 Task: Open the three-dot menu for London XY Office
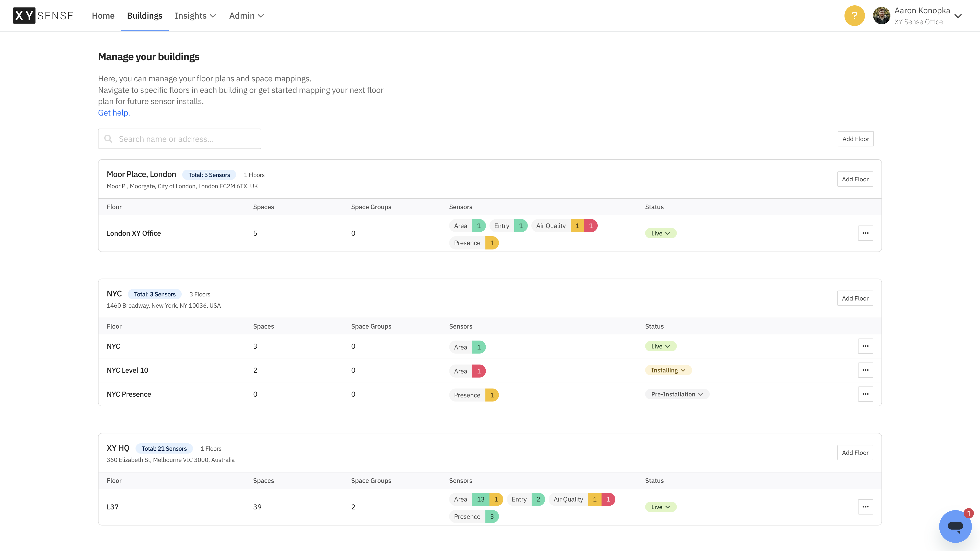tap(865, 233)
